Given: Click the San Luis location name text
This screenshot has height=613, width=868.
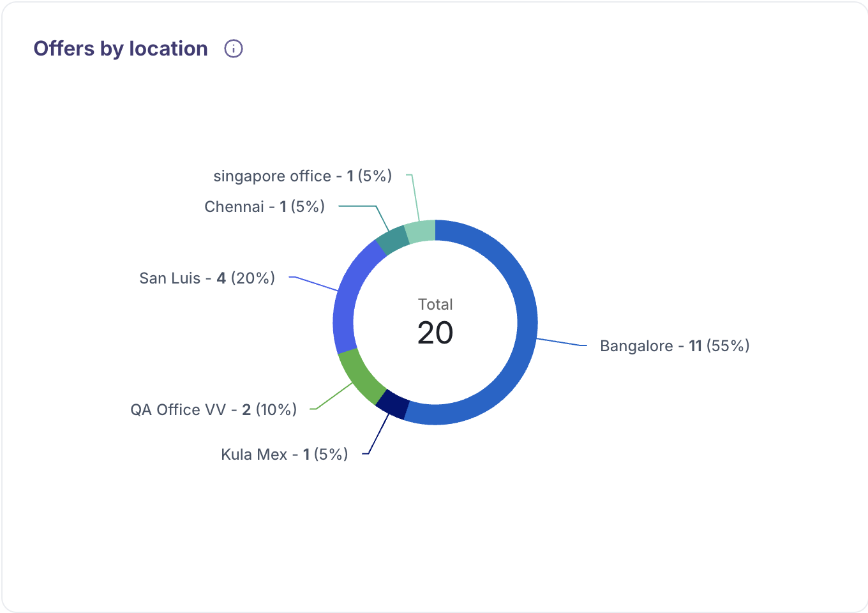Looking at the screenshot, I should (170, 278).
